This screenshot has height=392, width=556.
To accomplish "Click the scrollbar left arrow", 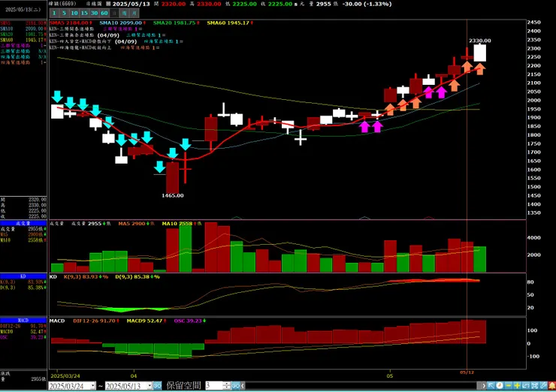I will [x=243, y=386].
